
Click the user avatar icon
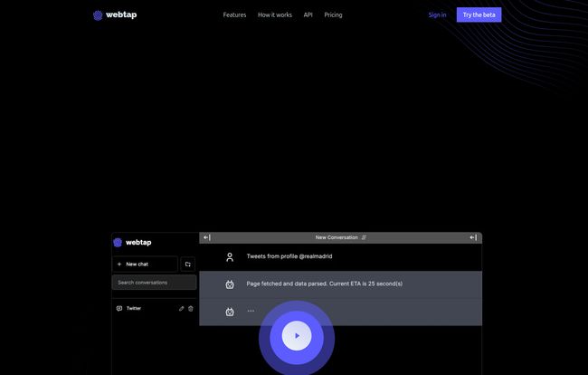pyautogui.click(x=230, y=257)
